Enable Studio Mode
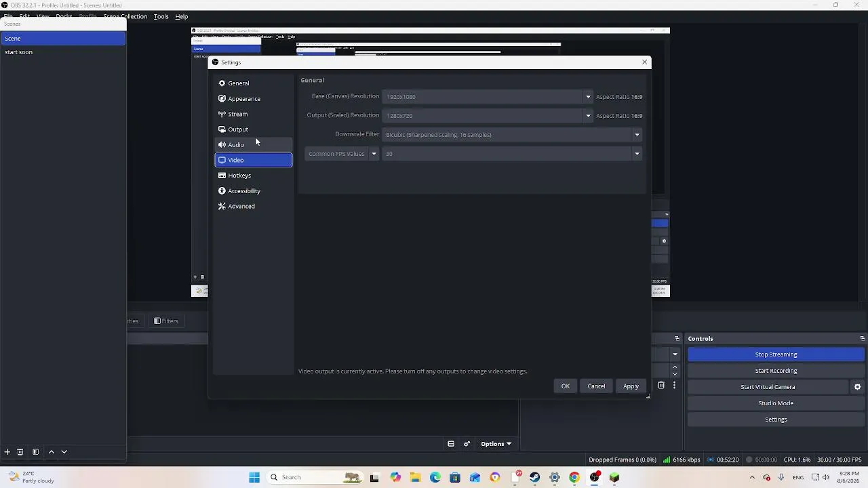The width and height of the screenshot is (868, 488). [x=776, y=403]
